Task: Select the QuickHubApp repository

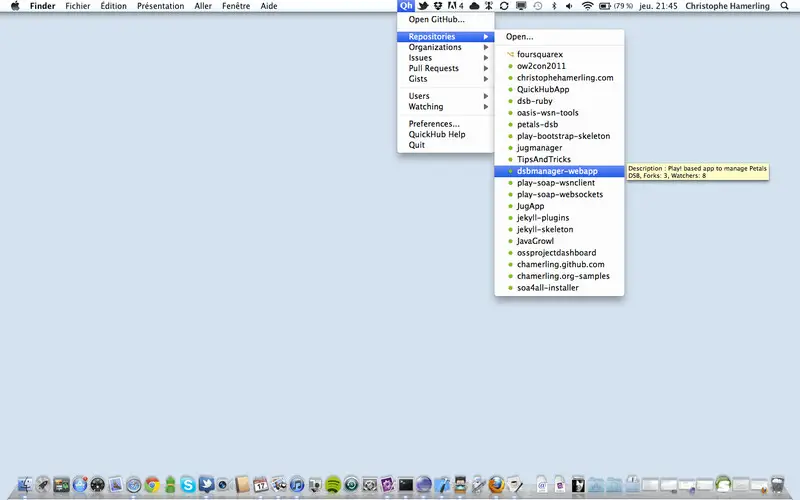Action: pos(559,89)
